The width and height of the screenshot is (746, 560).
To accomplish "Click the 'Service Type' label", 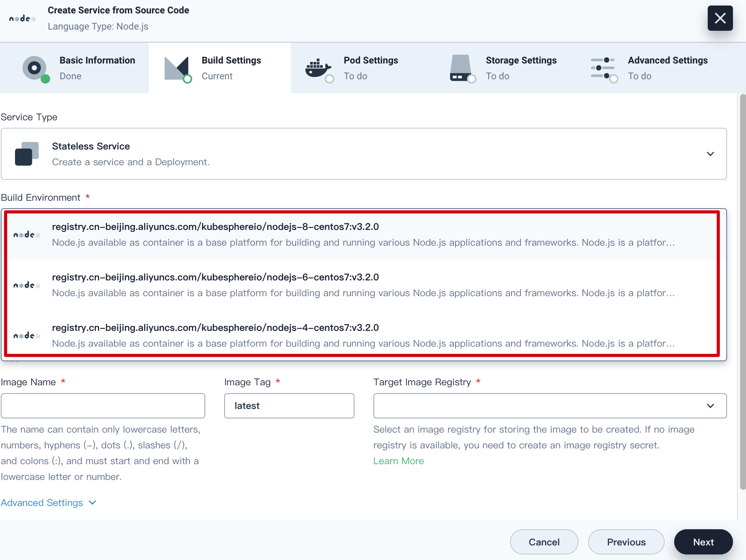I will click(x=29, y=117).
